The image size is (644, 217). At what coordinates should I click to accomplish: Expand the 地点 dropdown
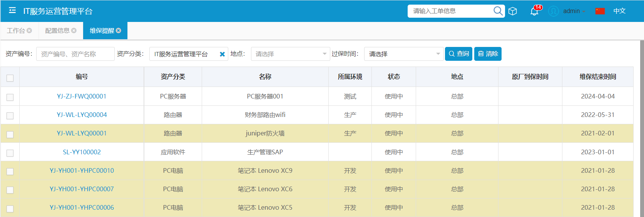290,54
